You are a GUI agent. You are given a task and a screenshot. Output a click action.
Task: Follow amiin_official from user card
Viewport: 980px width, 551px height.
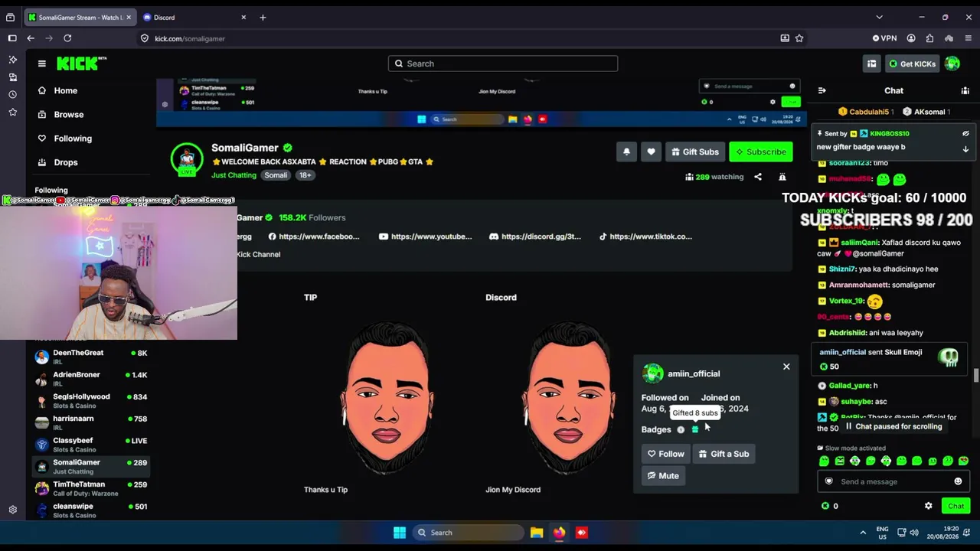pos(665,454)
